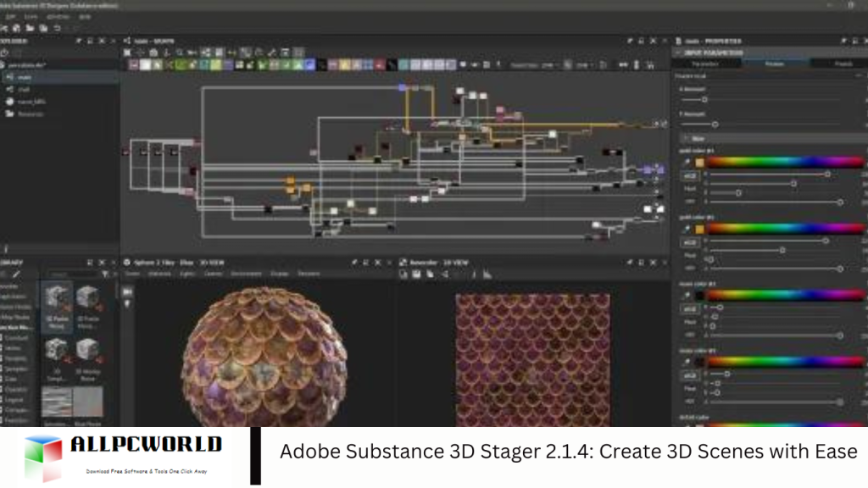
Task: Click the save image icon in 2D view toolbar
Action: pyautogui.click(x=416, y=274)
